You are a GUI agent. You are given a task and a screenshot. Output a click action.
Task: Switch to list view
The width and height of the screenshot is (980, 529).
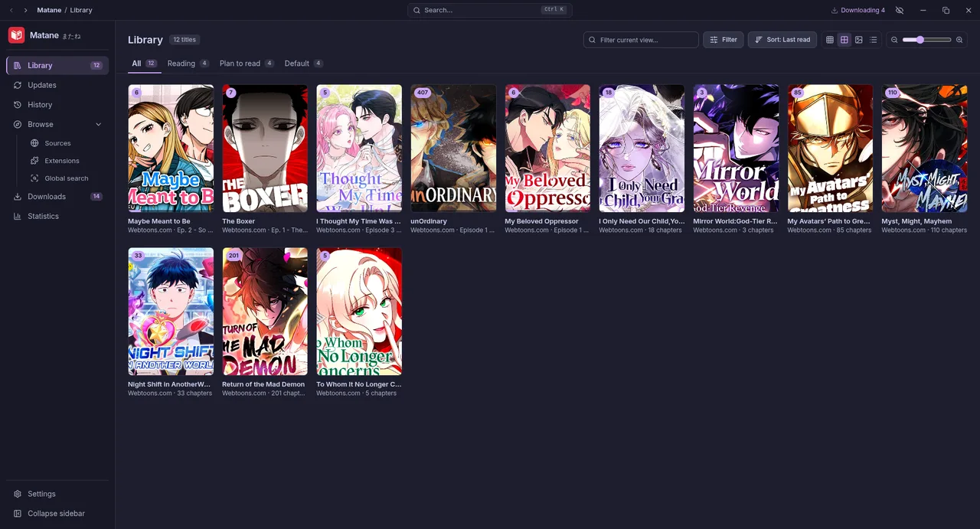[874, 40]
